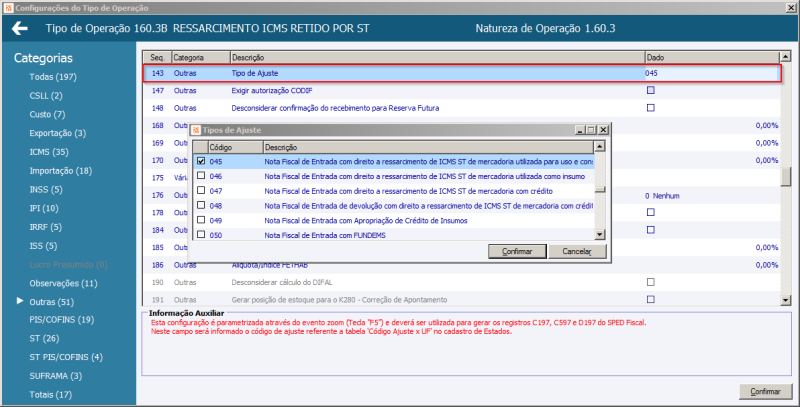Check the box for code 046
Viewport: 800px width, 407px height.
point(201,176)
